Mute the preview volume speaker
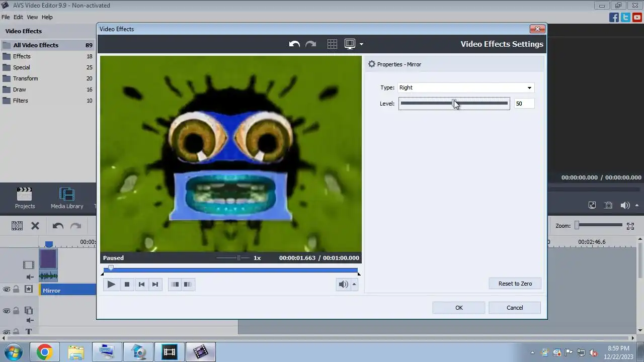Image resolution: width=644 pixels, height=362 pixels. click(343, 285)
